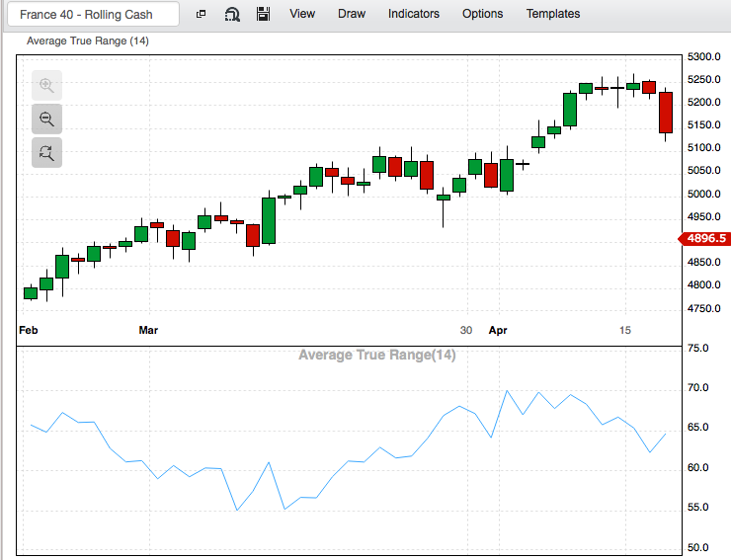Screen dimensions: 731x560
Task: Open the Indicators menu
Action: [414, 14]
